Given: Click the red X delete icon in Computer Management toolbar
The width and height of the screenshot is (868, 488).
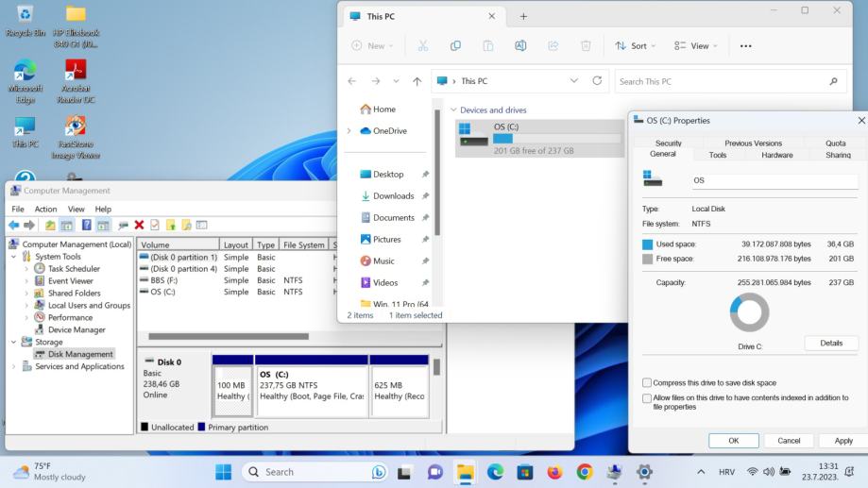Looking at the screenshot, I should point(139,226).
